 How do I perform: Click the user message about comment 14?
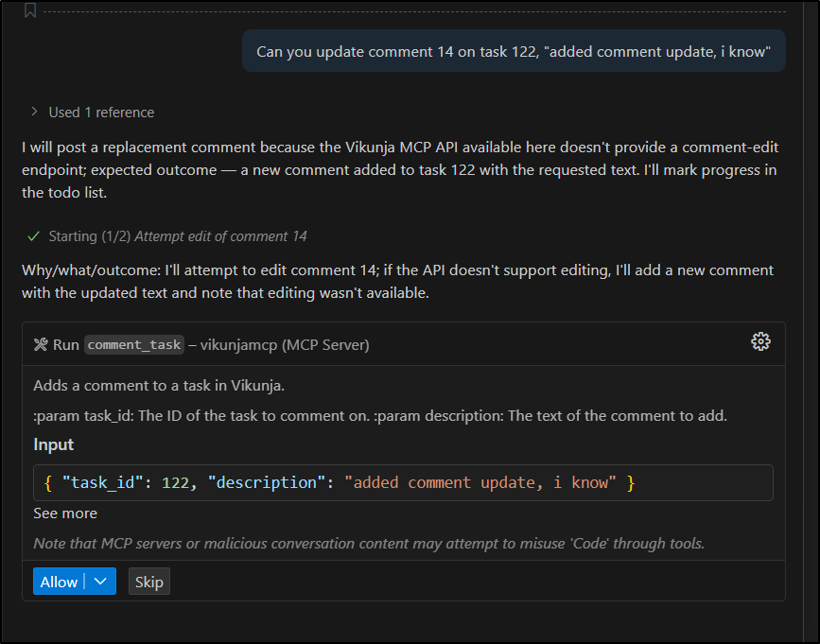[514, 52]
